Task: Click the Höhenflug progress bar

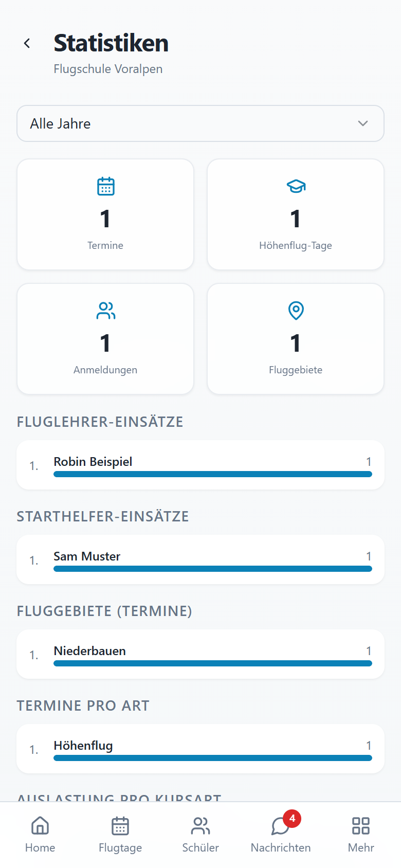Action: point(213,758)
